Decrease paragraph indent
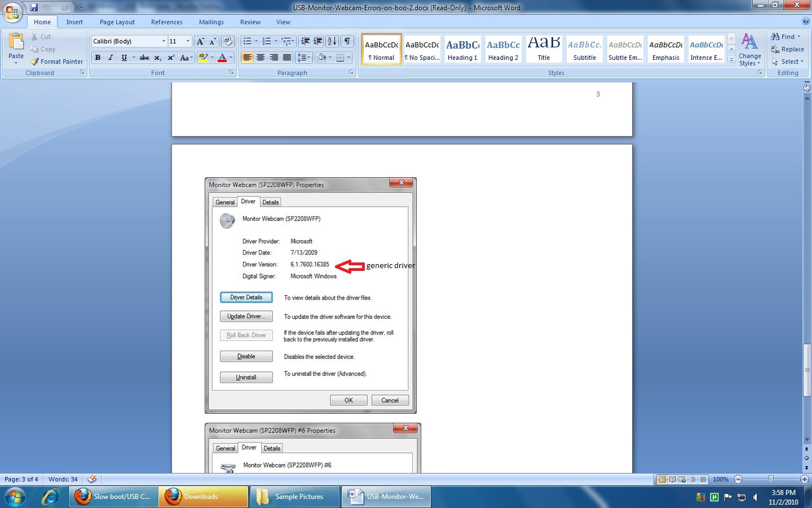The width and height of the screenshot is (812, 508). (305, 41)
